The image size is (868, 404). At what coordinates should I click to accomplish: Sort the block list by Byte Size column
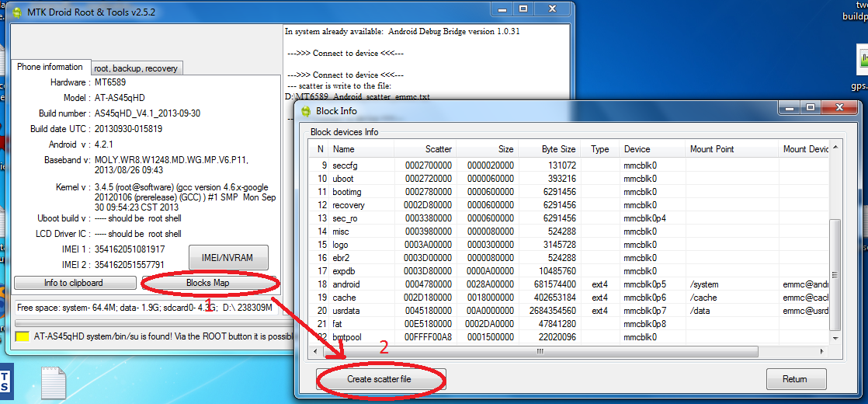(x=558, y=149)
